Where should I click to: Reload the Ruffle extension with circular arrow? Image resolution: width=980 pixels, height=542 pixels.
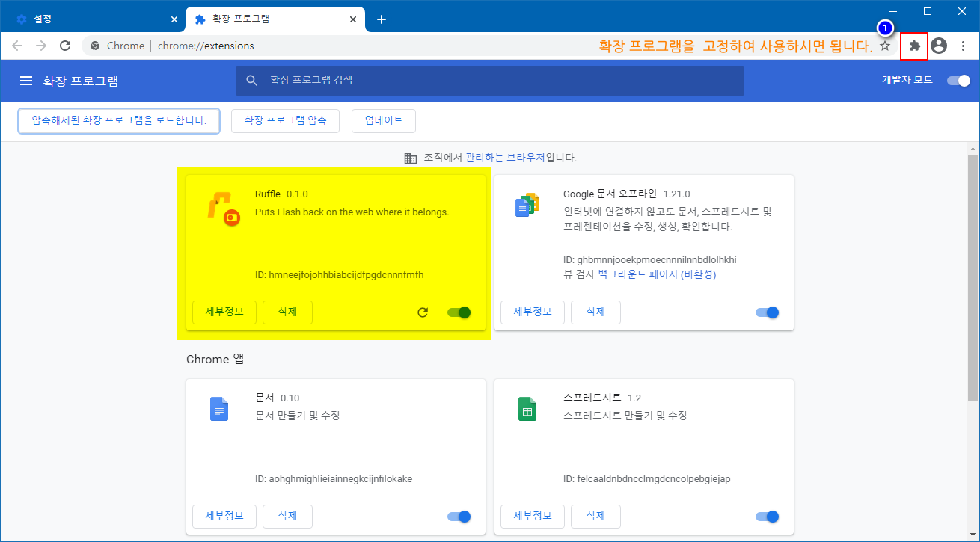pos(423,312)
